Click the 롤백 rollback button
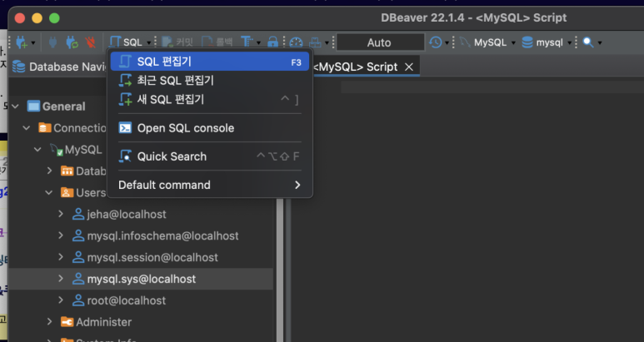 [x=217, y=42]
